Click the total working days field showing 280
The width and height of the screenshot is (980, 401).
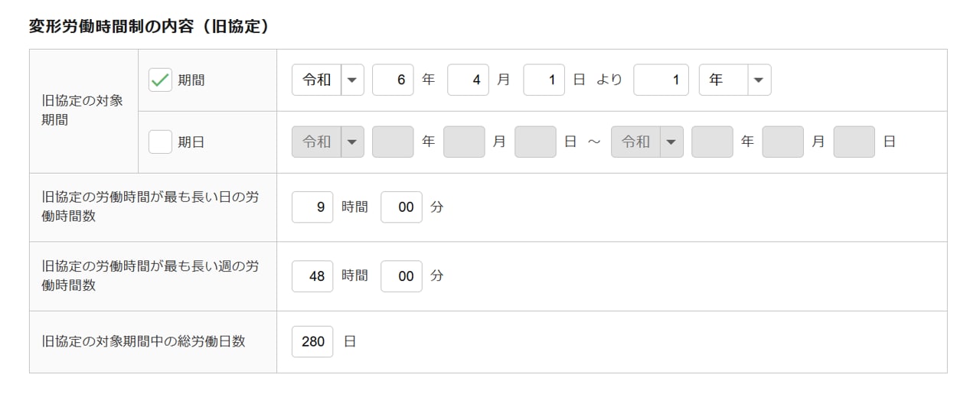[x=312, y=342]
